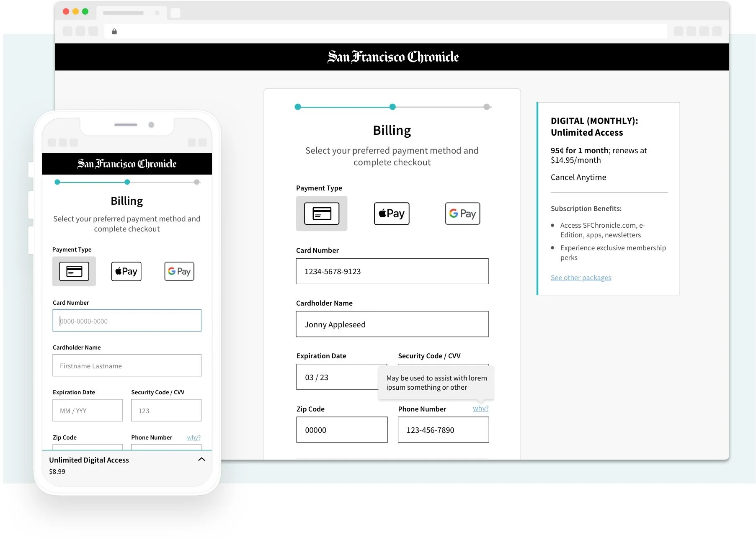
Task: Click the lock icon in browser address bar
Action: [x=114, y=31]
